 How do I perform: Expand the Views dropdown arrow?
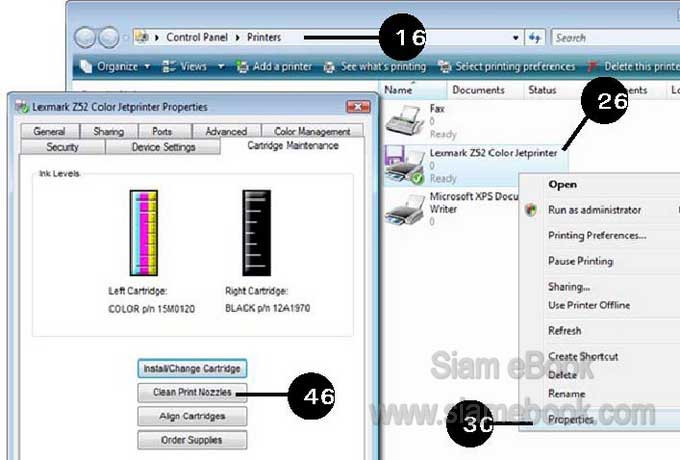click(221, 67)
